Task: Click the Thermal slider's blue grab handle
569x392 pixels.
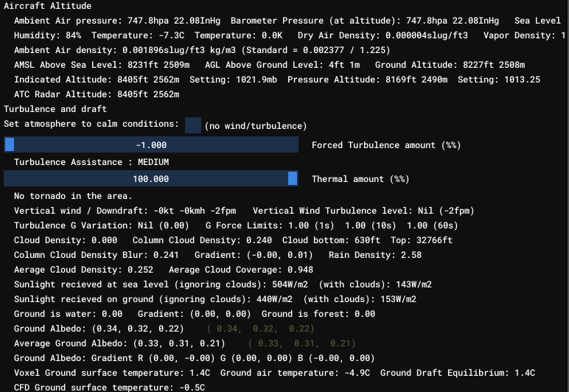Action: click(x=293, y=179)
